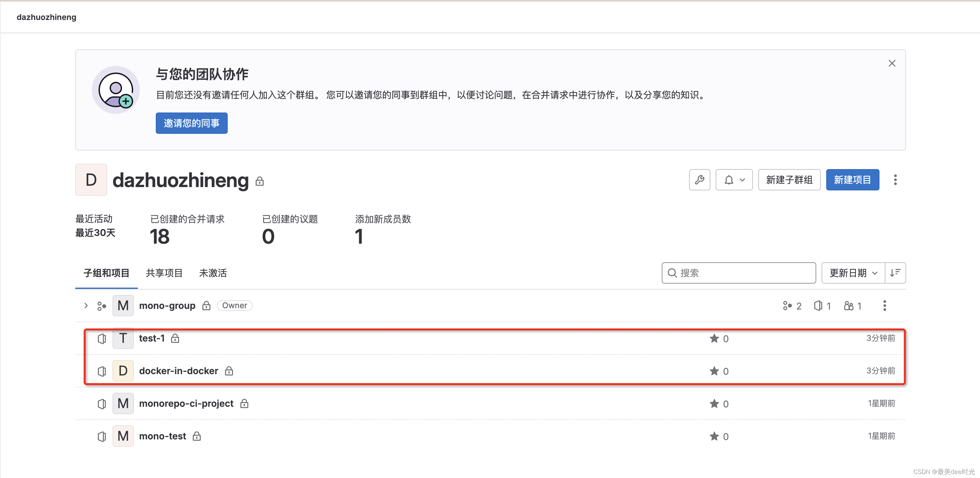
Task: Click the members count icon on mono-group
Action: pos(849,306)
